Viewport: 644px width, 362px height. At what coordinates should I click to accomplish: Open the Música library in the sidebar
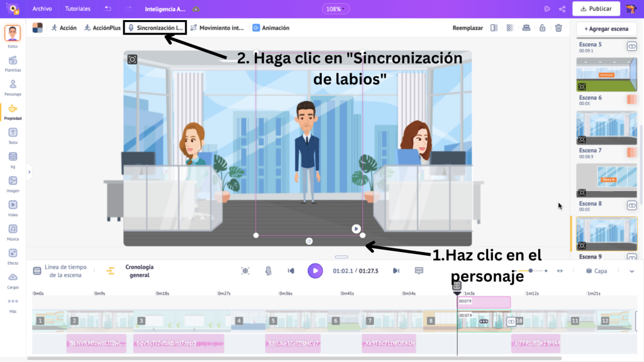(13, 233)
